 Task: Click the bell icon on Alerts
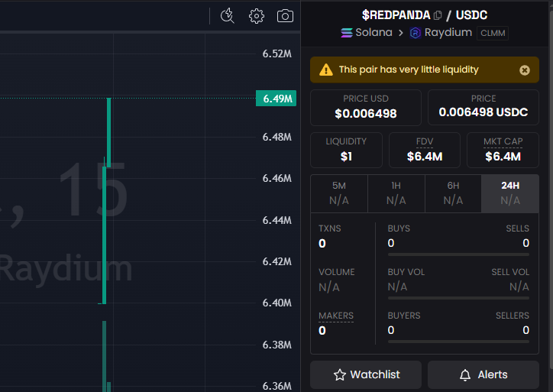(x=465, y=374)
